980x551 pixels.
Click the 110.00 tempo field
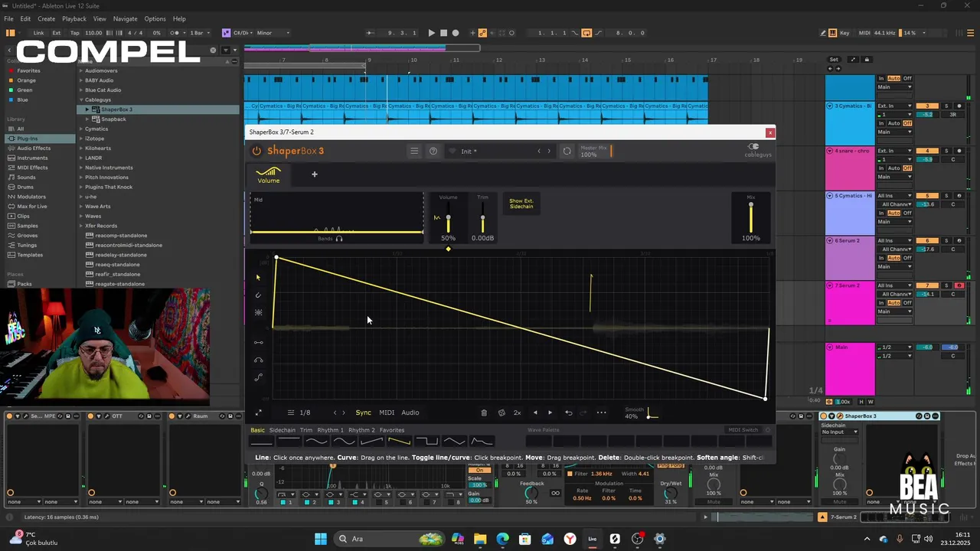click(93, 33)
